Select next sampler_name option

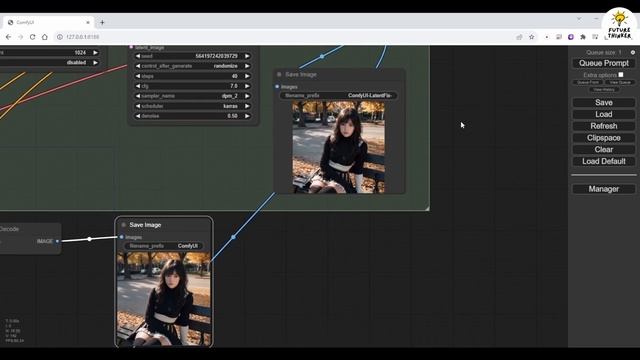[x=247, y=96]
